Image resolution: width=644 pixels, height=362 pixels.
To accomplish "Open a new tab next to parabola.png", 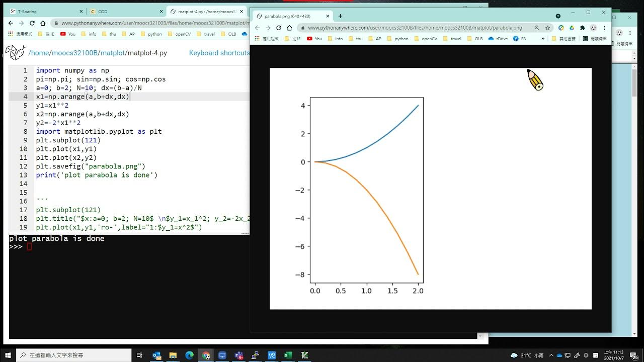I will coord(340,16).
